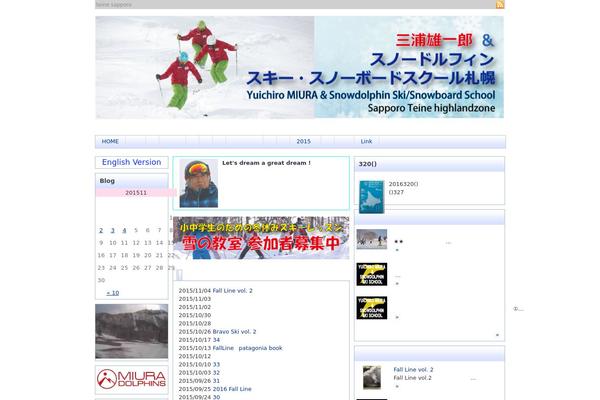
Task: Click "Let's dream a great dream !" text
Action: [266, 163]
